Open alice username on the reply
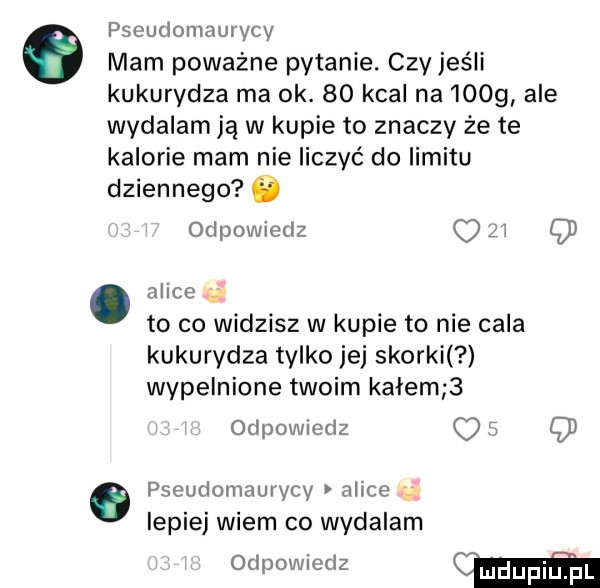Image resolution: width=600 pixels, height=588 pixels. click(x=171, y=292)
